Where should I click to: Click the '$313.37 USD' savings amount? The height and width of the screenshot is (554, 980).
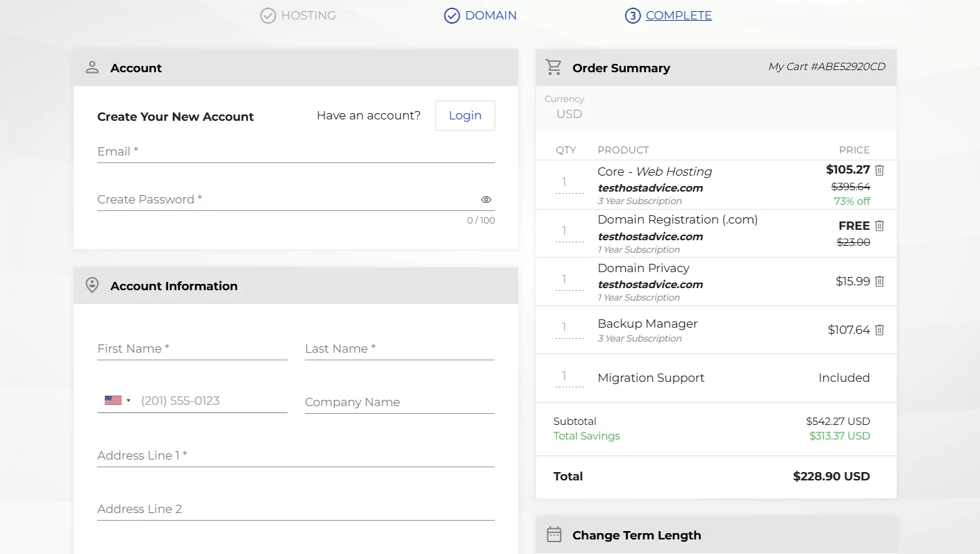click(840, 436)
